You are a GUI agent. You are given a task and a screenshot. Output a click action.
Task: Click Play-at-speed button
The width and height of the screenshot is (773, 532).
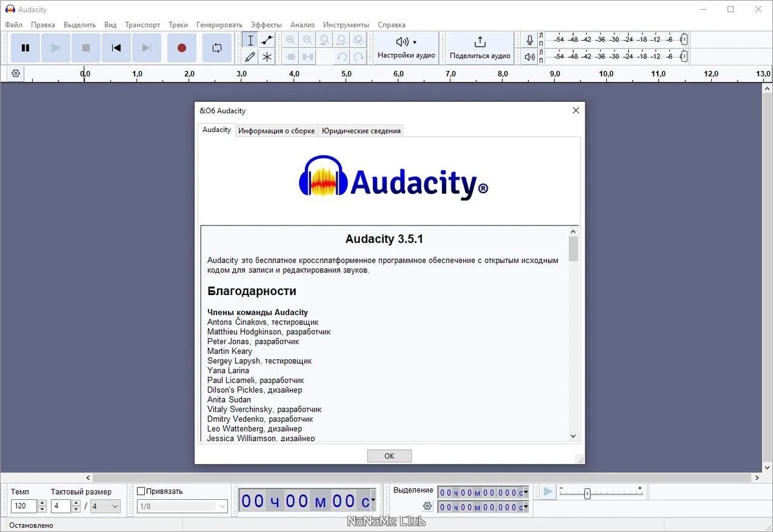548,492
